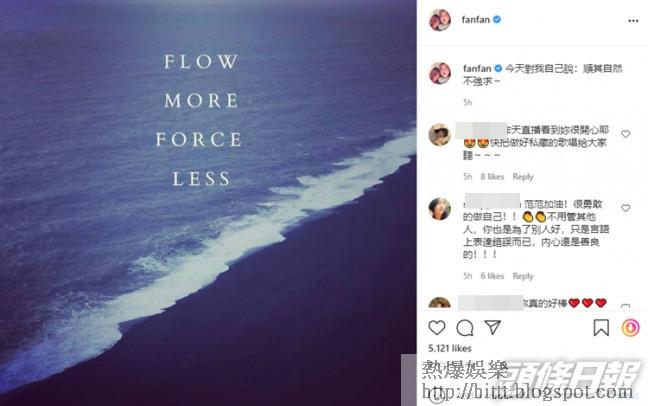This screenshot has width=648, height=406.
Task: Click the Flow More Force Less photo
Action: click(x=208, y=203)
